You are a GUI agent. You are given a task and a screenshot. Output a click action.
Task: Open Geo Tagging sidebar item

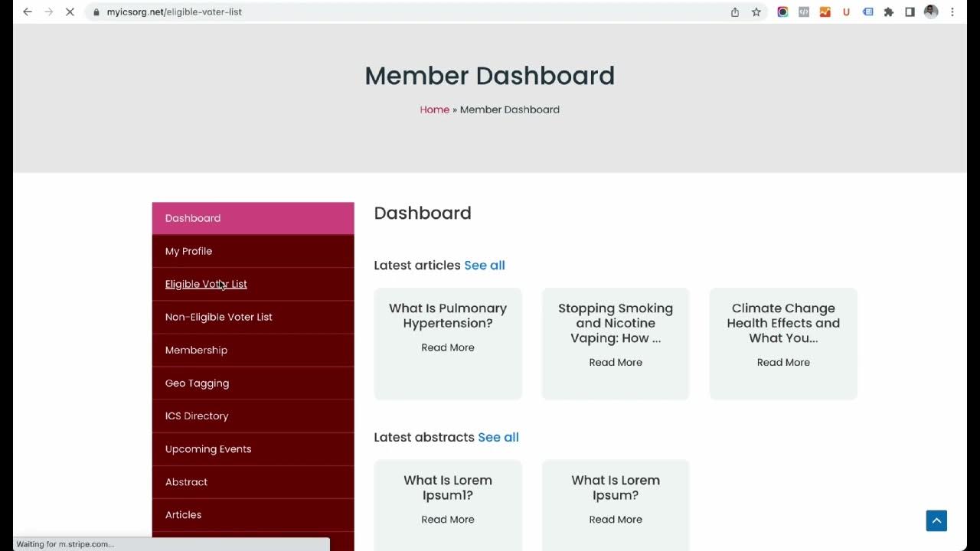(x=253, y=383)
